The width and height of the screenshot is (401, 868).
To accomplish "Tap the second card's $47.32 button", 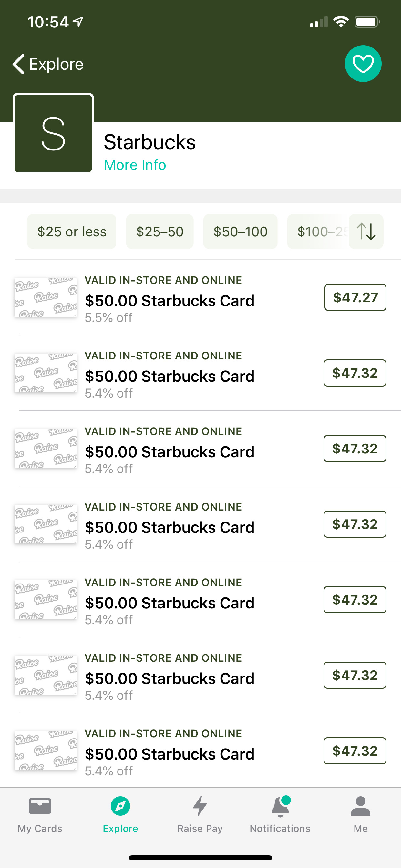I will [355, 373].
